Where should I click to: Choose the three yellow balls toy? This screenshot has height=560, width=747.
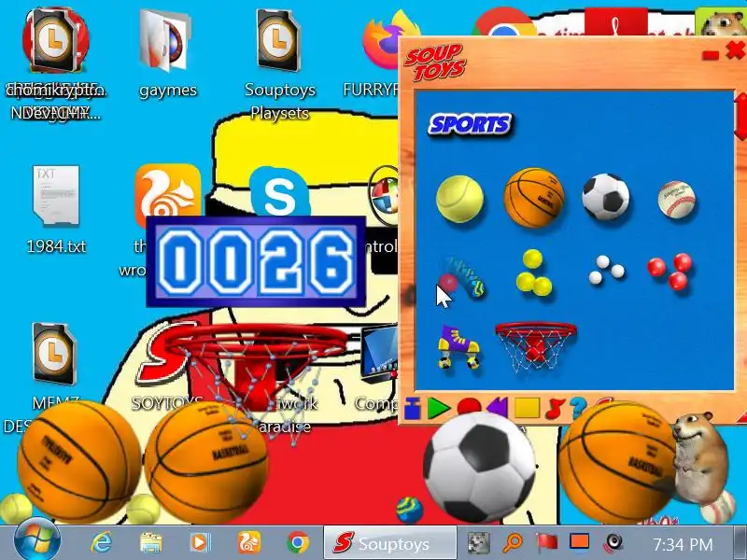(533, 273)
